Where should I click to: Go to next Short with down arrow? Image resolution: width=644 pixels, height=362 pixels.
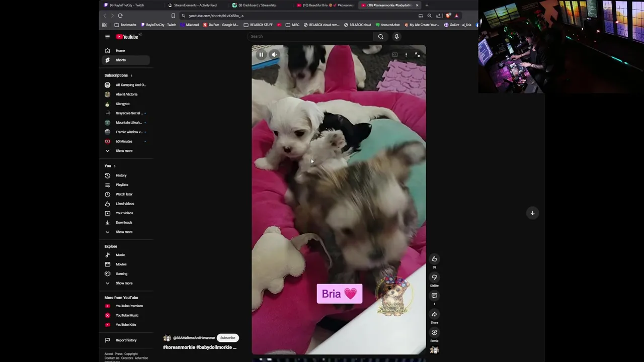tap(532, 213)
